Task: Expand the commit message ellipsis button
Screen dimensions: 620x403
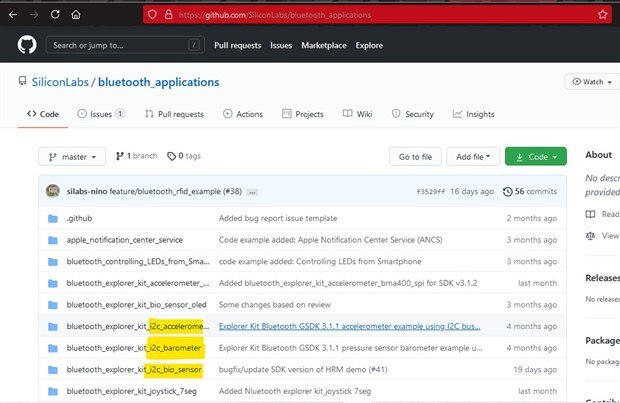Action: click(252, 191)
